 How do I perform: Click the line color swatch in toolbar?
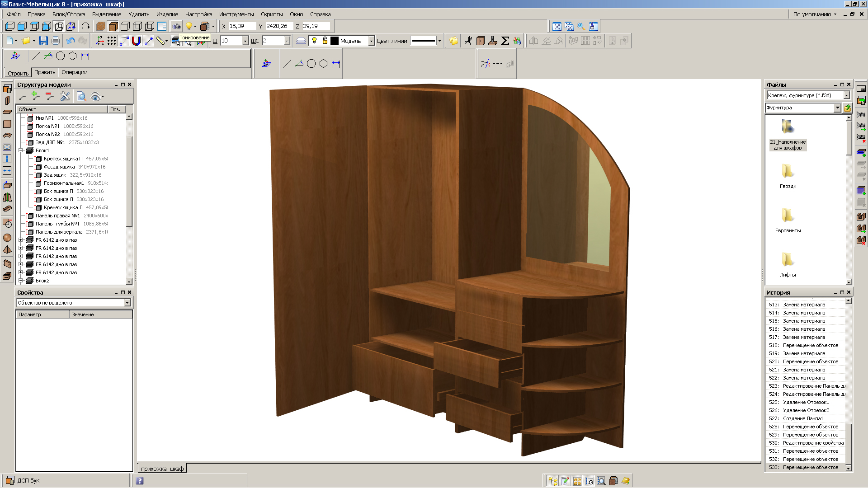coord(425,41)
